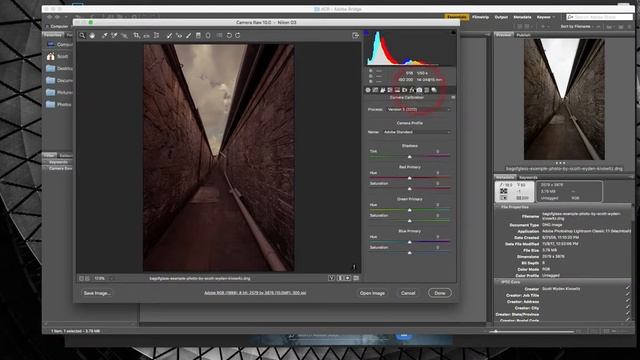Image resolution: width=640 pixels, height=360 pixels.
Task: Open Keywords tab beside Metadata panel
Action: 528,178
